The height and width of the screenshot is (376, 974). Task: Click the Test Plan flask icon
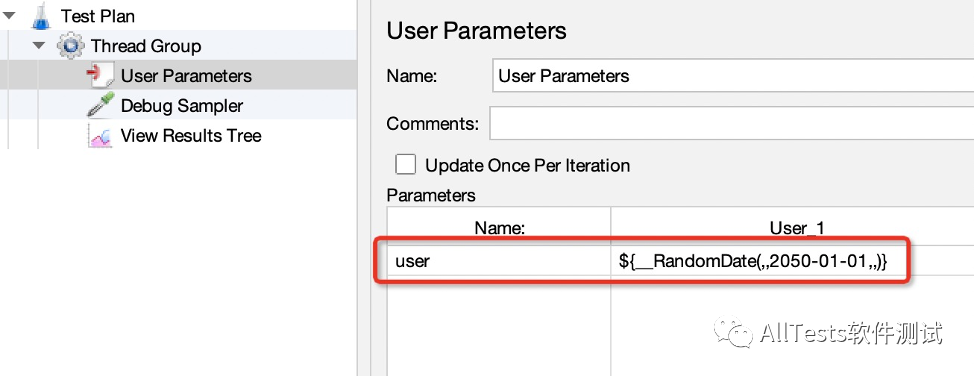click(41, 16)
